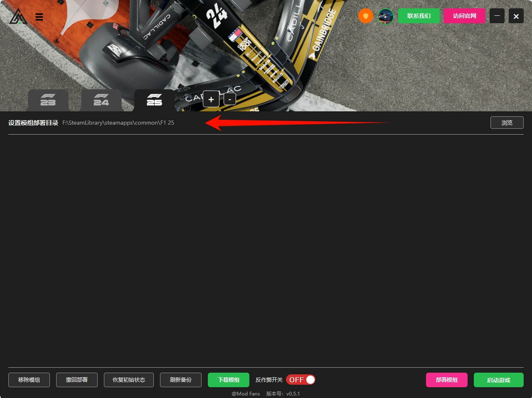Click 刷新备份 to refresh backup
The height and width of the screenshot is (398, 532).
click(181, 380)
